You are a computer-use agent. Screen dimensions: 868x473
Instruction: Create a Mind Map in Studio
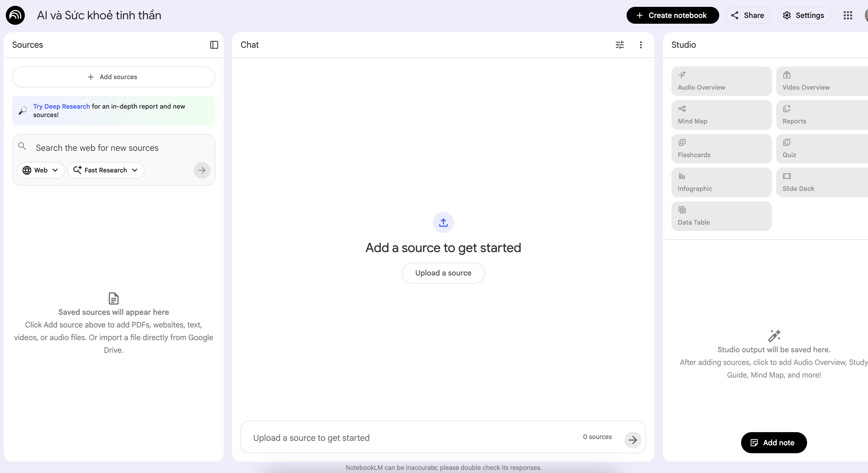pos(721,115)
